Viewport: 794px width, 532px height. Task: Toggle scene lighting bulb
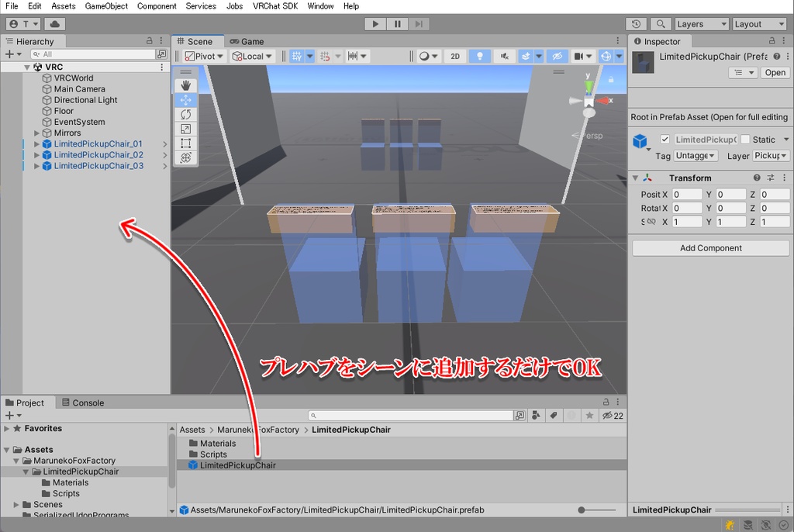pos(479,57)
